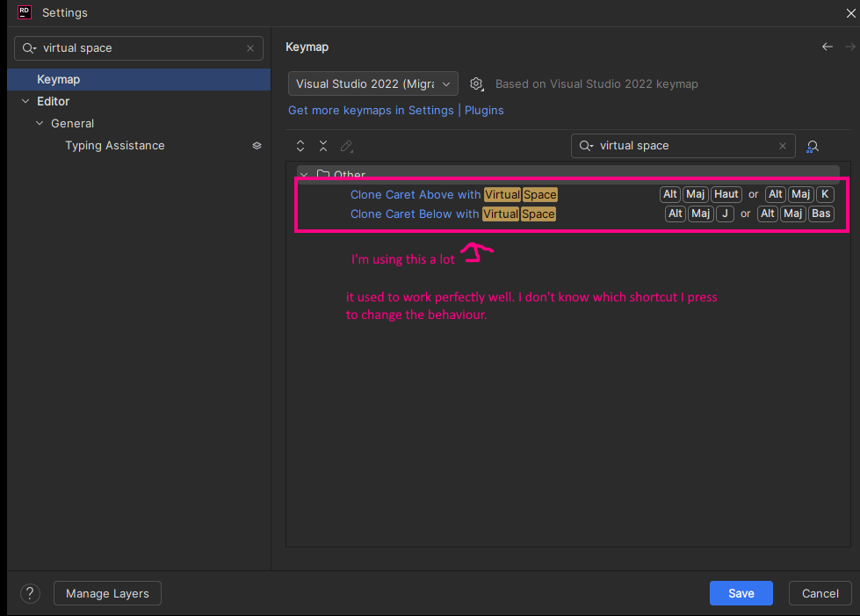This screenshot has height=616, width=860.
Task: Open the Plugins link
Action: click(484, 110)
